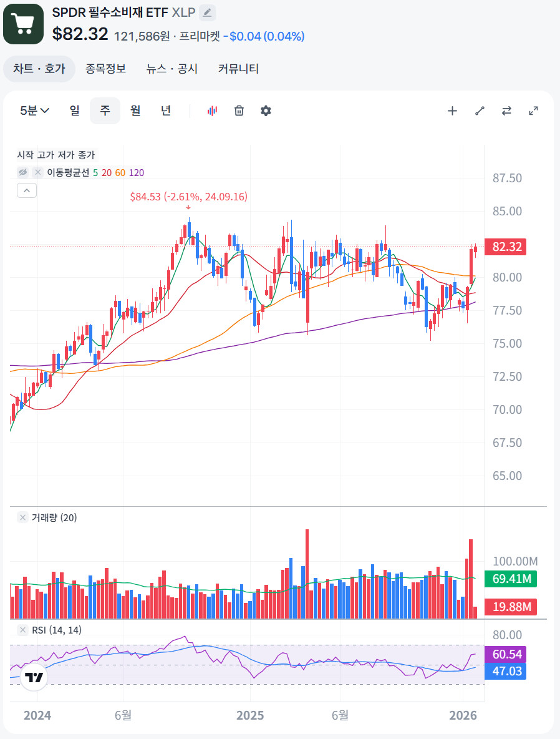The height and width of the screenshot is (739, 560).
Task: Remove the moving average (이동평균선) indicator
Action: point(38,172)
